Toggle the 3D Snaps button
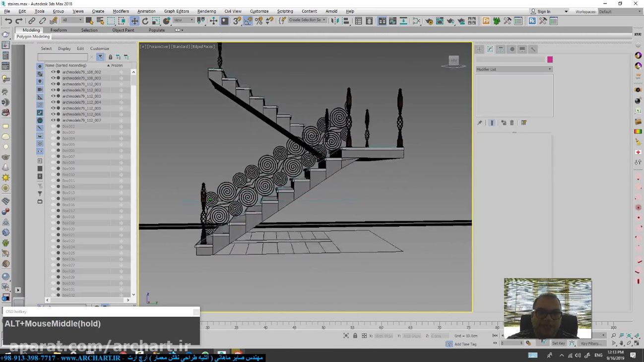 [x=237, y=21]
